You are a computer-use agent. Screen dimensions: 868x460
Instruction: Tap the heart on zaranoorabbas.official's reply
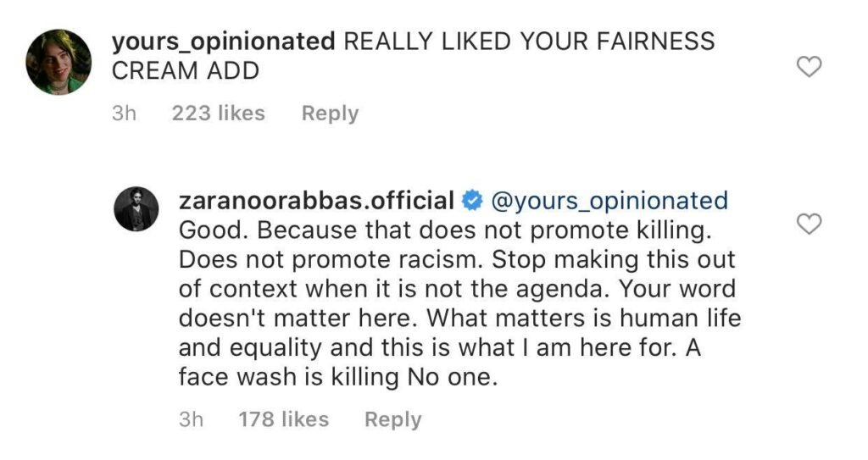click(811, 224)
